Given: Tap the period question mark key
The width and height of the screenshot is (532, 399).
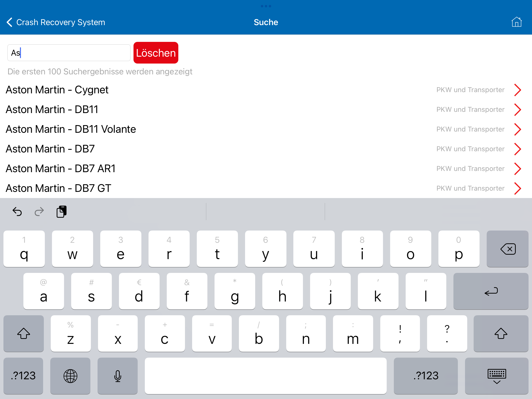Looking at the screenshot, I should coord(447,333).
